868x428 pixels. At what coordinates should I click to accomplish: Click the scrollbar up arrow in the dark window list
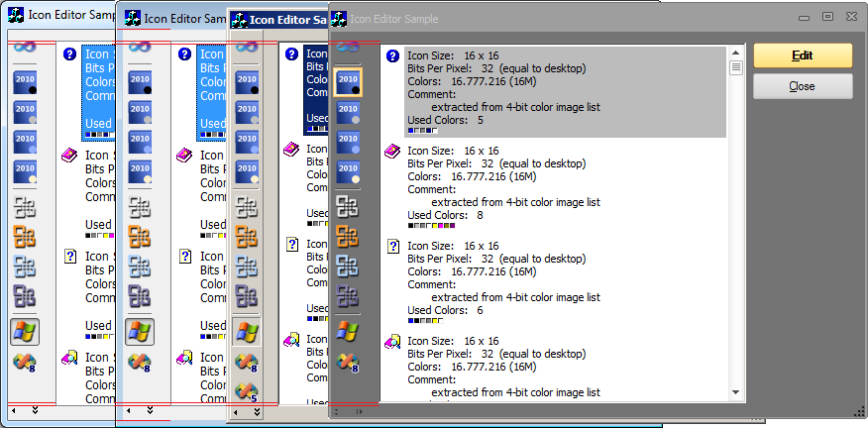point(735,53)
